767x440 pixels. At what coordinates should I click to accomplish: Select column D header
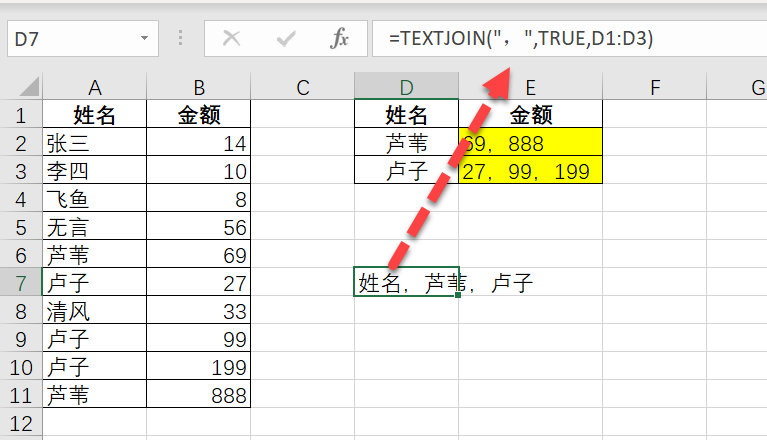click(x=406, y=87)
